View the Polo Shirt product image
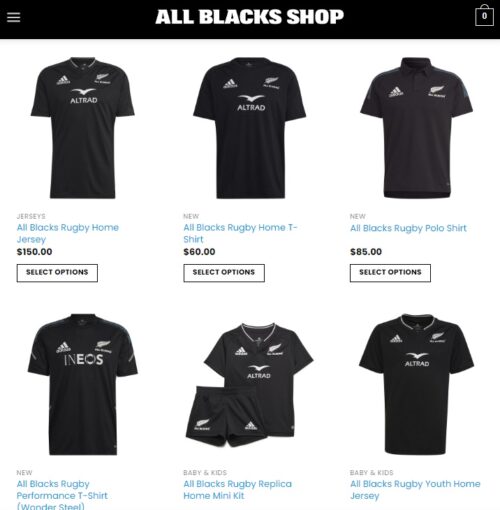Image resolution: width=500 pixels, height=510 pixels. 416,128
